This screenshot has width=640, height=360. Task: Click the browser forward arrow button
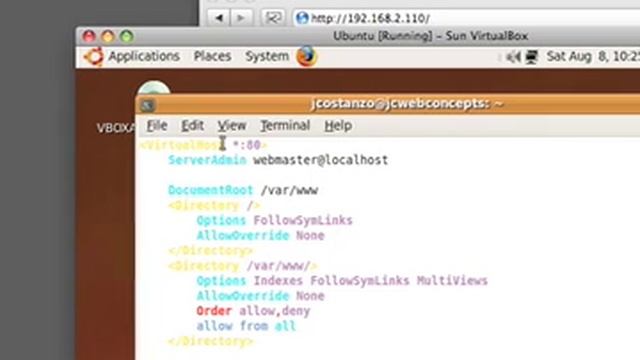pos(241,18)
